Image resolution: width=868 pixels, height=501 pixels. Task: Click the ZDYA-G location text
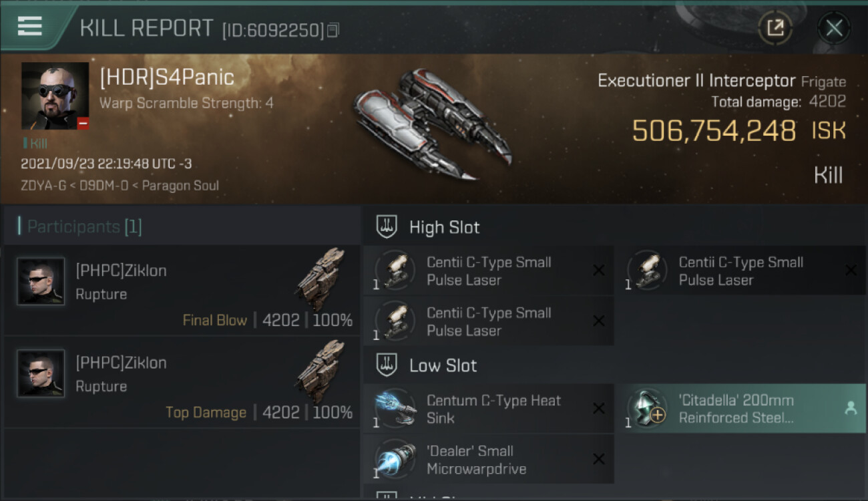[x=43, y=185]
